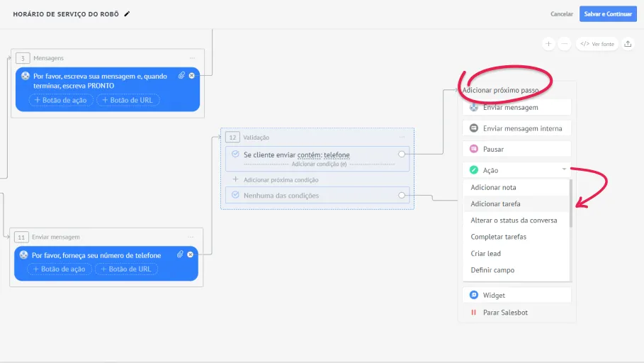Image resolution: width=644 pixels, height=363 pixels.
Task: Select Alterar o status da conversa
Action: click(516, 220)
